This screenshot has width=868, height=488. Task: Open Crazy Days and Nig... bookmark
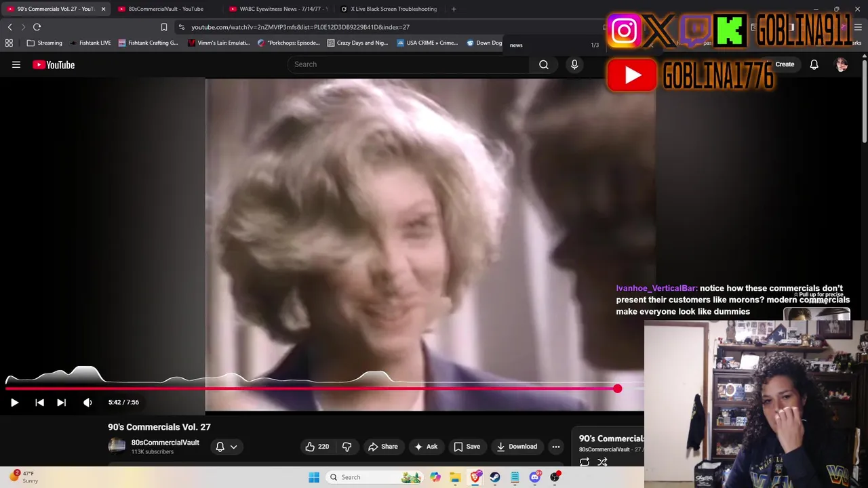357,43
